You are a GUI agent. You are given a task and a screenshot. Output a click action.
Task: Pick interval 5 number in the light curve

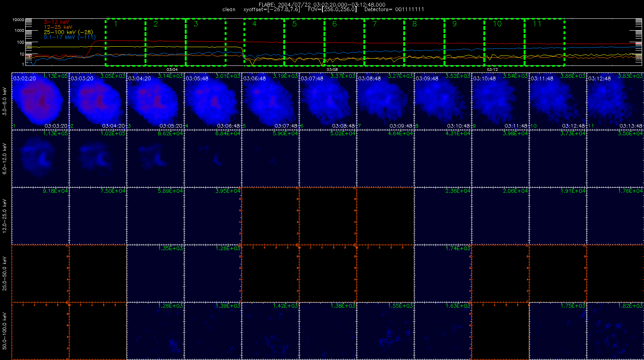click(294, 24)
